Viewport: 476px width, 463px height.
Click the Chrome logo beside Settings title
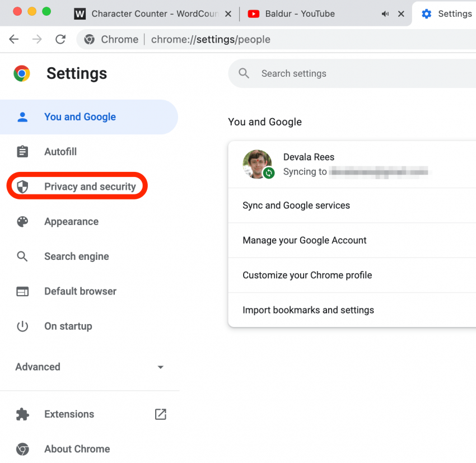(22, 73)
